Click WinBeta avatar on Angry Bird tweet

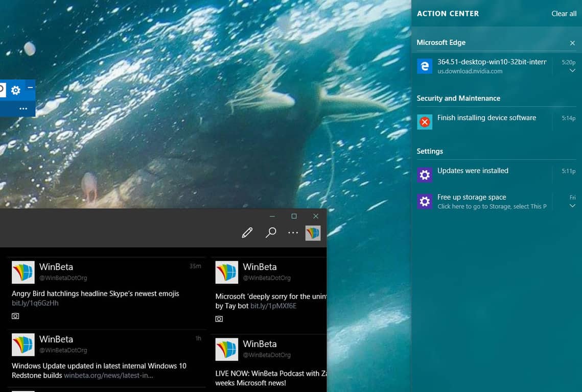pos(23,272)
